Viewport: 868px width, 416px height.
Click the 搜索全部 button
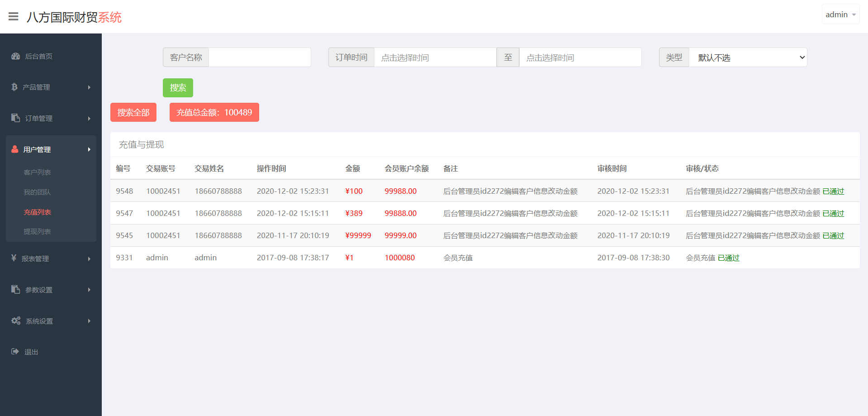tap(133, 112)
